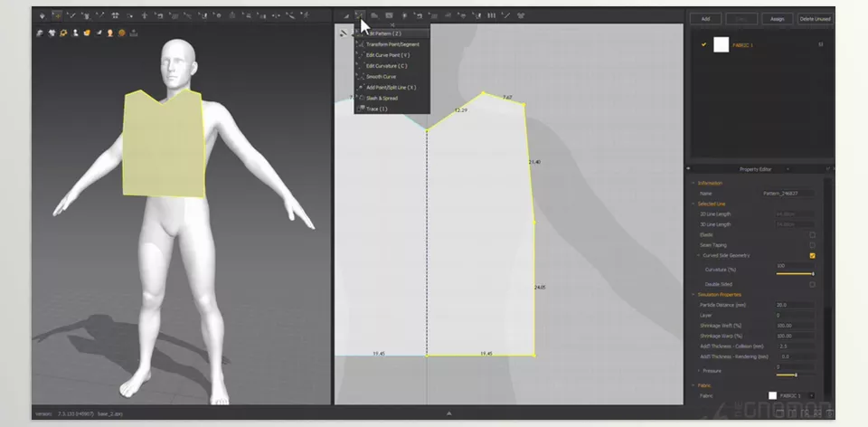Click the white swatch beside Fabric dropdown
The height and width of the screenshot is (427, 868).
point(772,395)
